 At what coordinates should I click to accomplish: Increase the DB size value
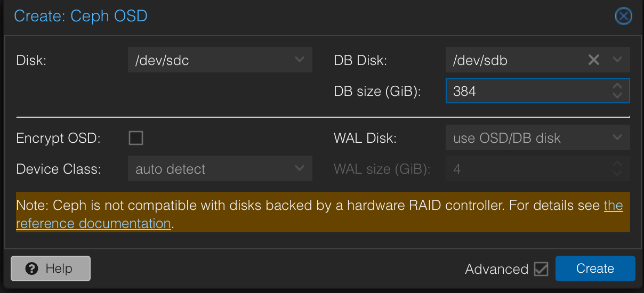click(617, 86)
